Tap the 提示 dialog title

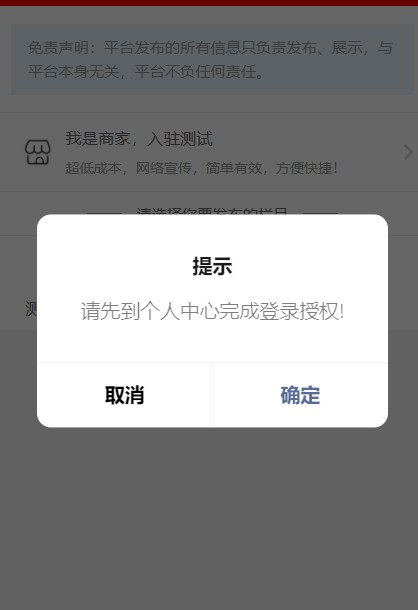[x=212, y=266]
